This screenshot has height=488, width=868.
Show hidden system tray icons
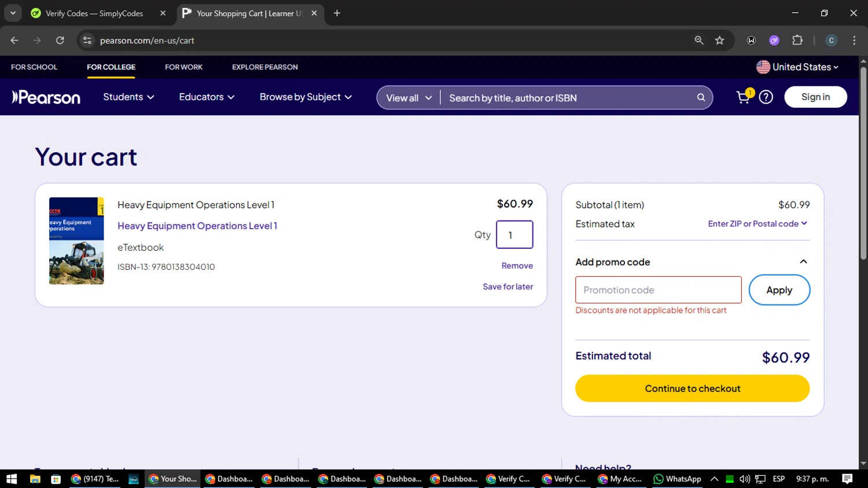(x=715, y=479)
